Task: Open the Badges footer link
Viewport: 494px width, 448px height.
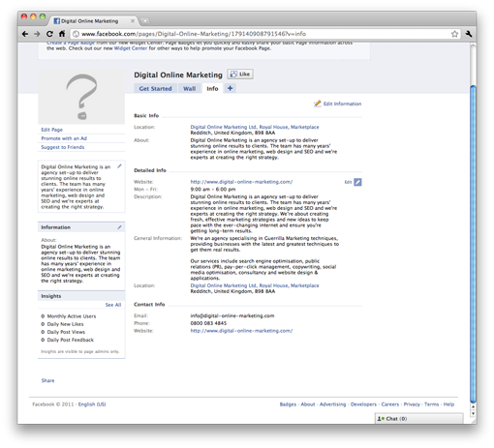Action: click(288, 404)
